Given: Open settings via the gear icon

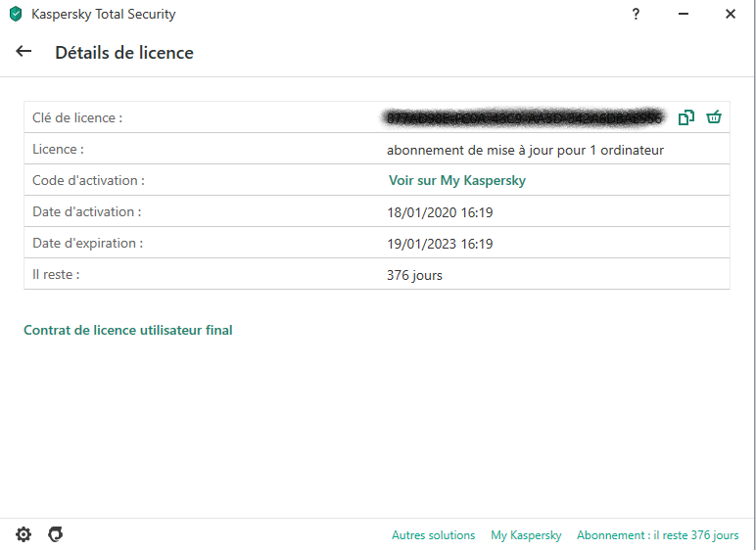Looking at the screenshot, I should tap(24, 534).
